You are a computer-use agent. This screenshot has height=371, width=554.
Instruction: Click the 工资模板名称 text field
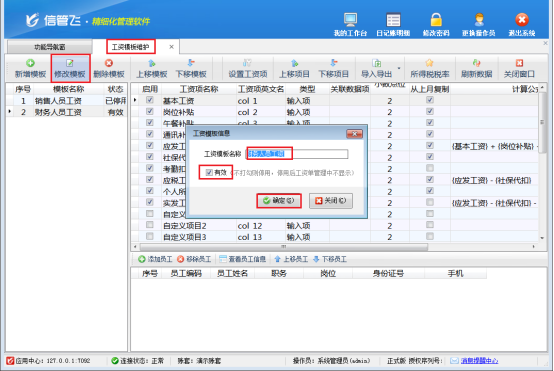point(297,154)
